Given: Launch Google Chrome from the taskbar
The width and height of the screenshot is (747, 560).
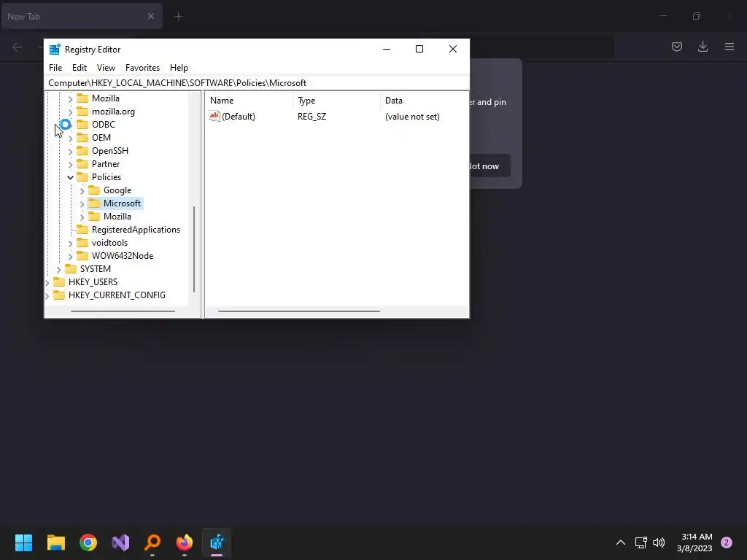Looking at the screenshot, I should [x=88, y=542].
